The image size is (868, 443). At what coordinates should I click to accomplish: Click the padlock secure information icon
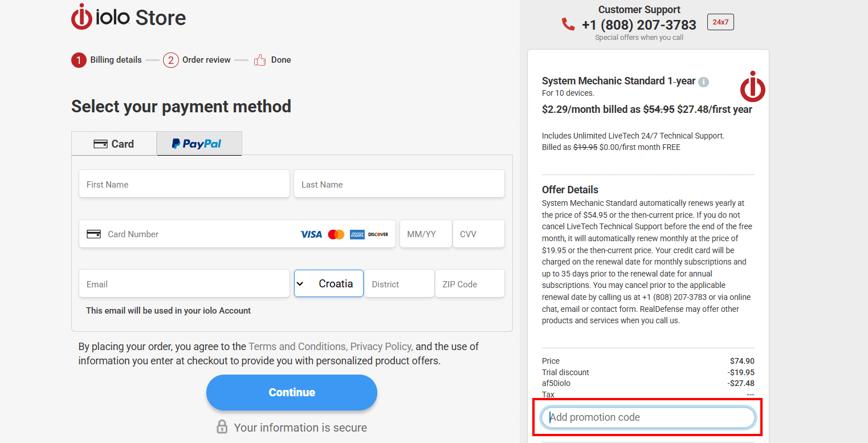(222, 427)
